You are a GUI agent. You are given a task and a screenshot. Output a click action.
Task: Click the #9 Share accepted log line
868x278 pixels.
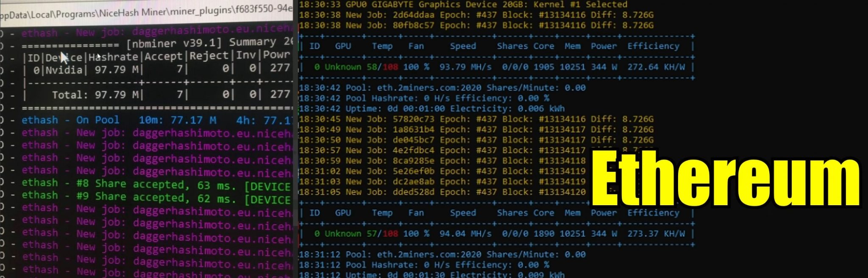[156, 197]
